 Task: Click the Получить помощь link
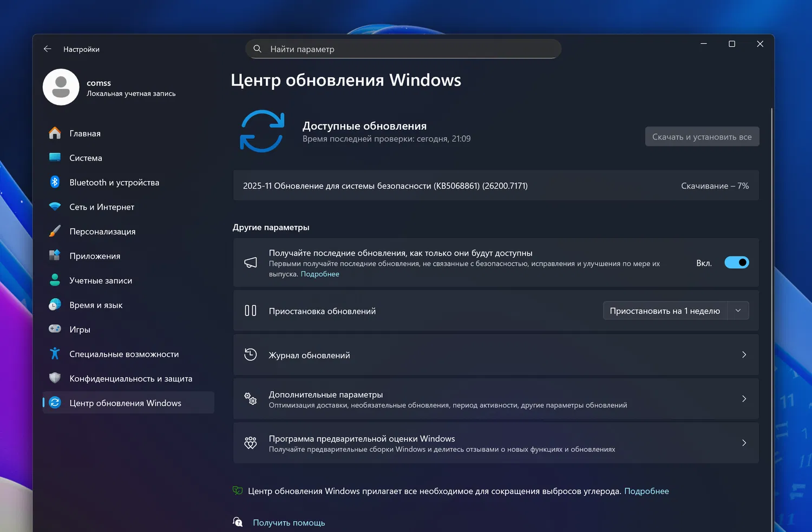tap(289, 523)
